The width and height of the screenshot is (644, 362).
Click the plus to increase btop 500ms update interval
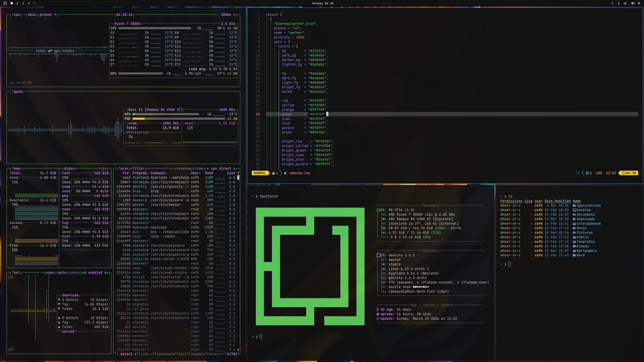[234, 15]
